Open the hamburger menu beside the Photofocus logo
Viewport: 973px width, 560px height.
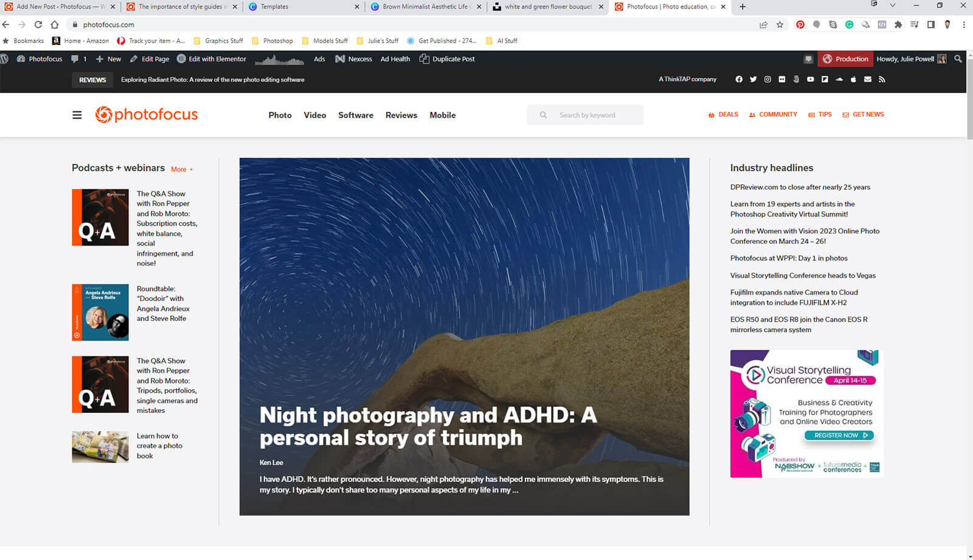[77, 115]
